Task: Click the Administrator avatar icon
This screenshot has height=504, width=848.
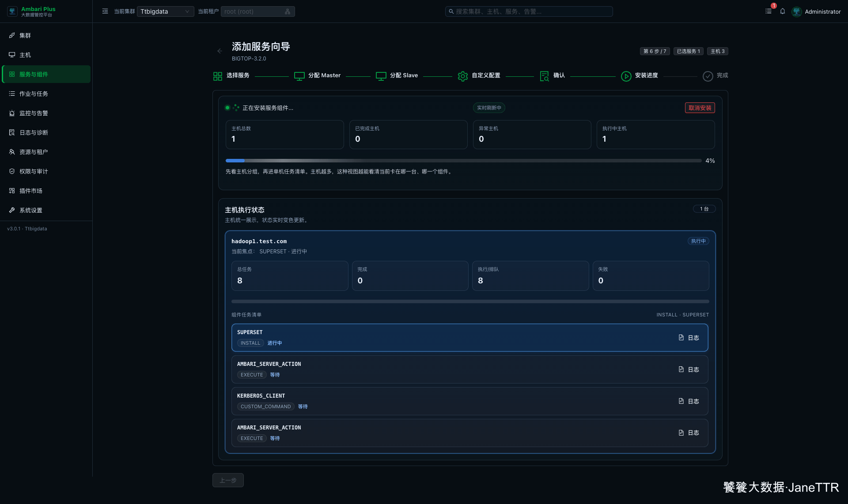Action: [x=797, y=11]
